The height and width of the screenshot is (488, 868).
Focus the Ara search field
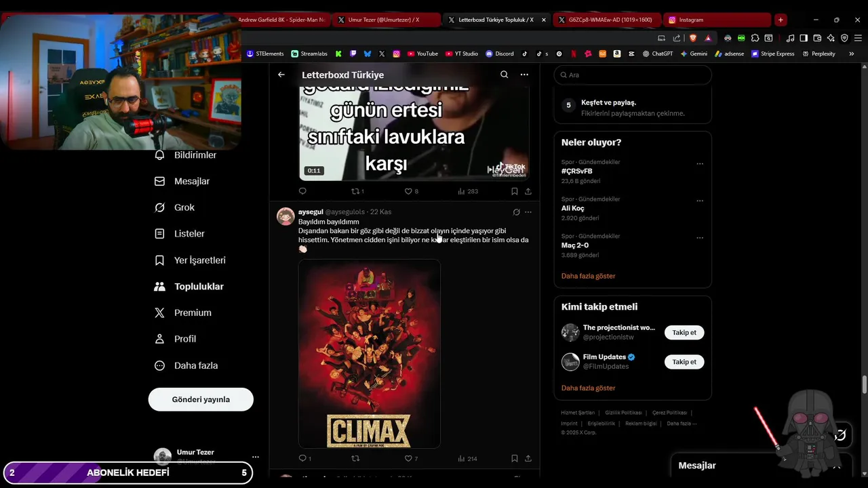[633, 75]
